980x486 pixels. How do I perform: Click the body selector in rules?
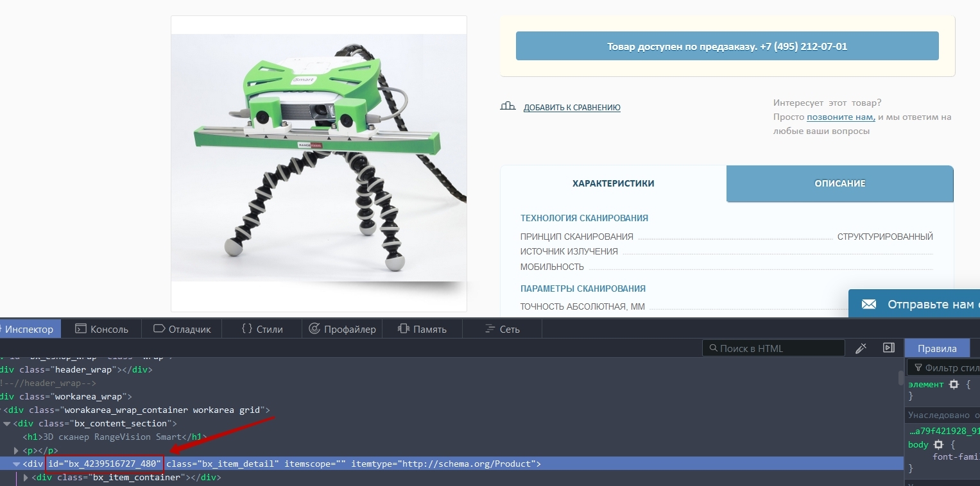coord(918,444)
